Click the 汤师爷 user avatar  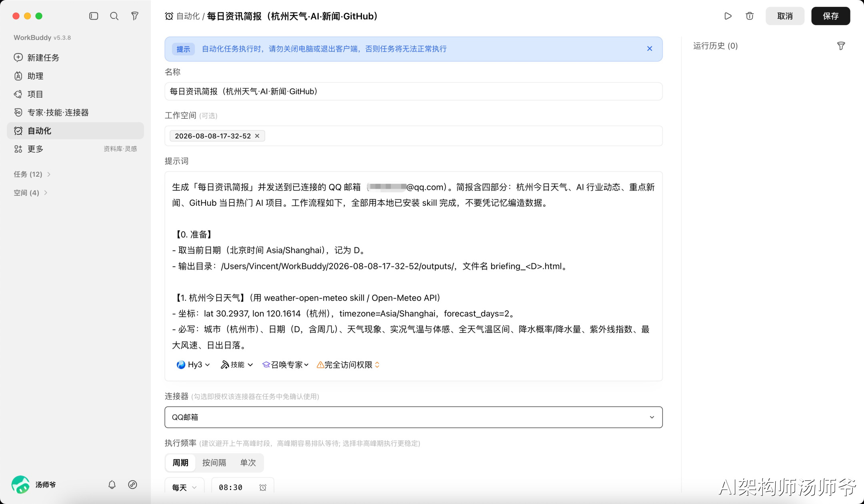[x=20, y=484]
